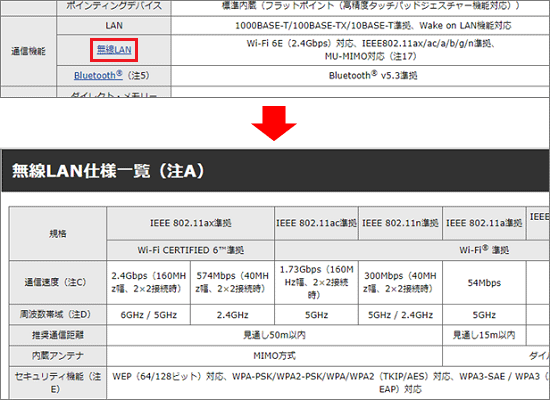Click the LAN row label

pos(114,26)
